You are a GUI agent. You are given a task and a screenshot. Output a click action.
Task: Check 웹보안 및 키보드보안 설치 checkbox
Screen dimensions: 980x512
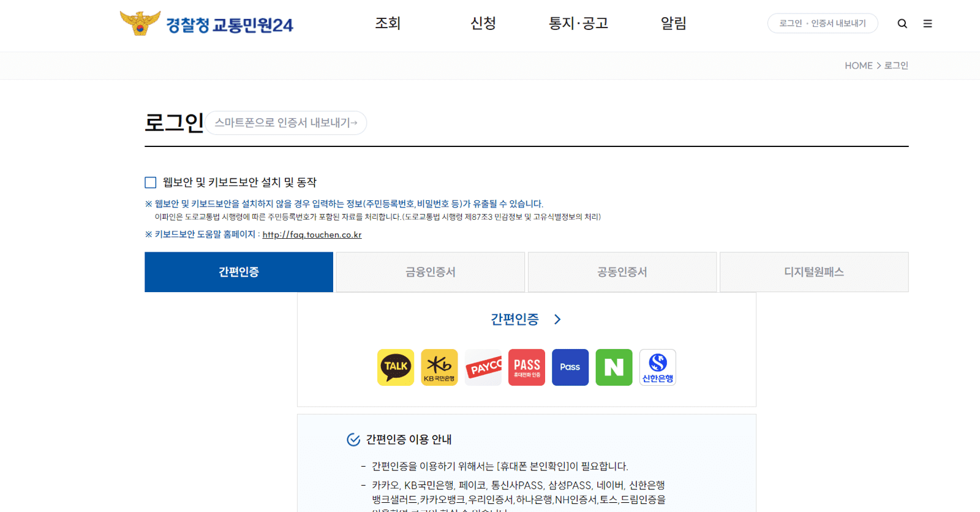[151, 183]
